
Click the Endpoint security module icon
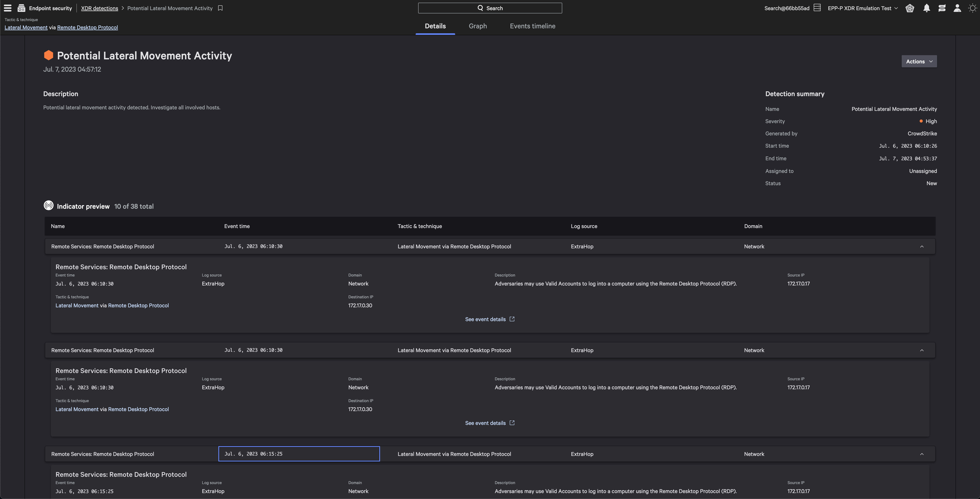(21, 8)
